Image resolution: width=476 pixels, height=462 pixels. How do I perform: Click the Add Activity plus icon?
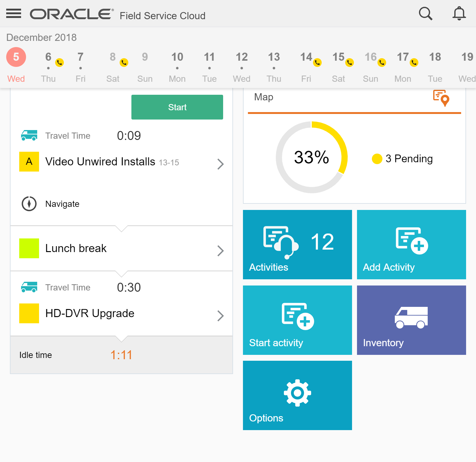pos(412,241)
